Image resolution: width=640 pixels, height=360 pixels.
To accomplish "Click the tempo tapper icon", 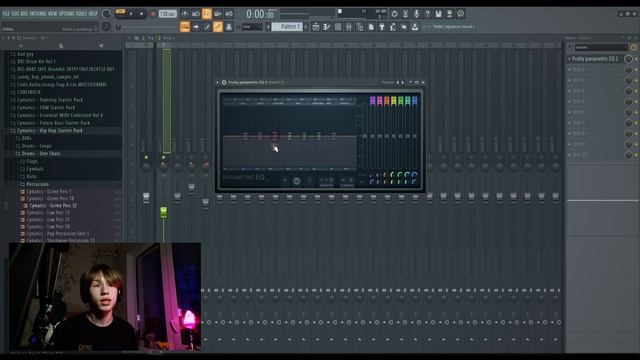I will point(393,27).
